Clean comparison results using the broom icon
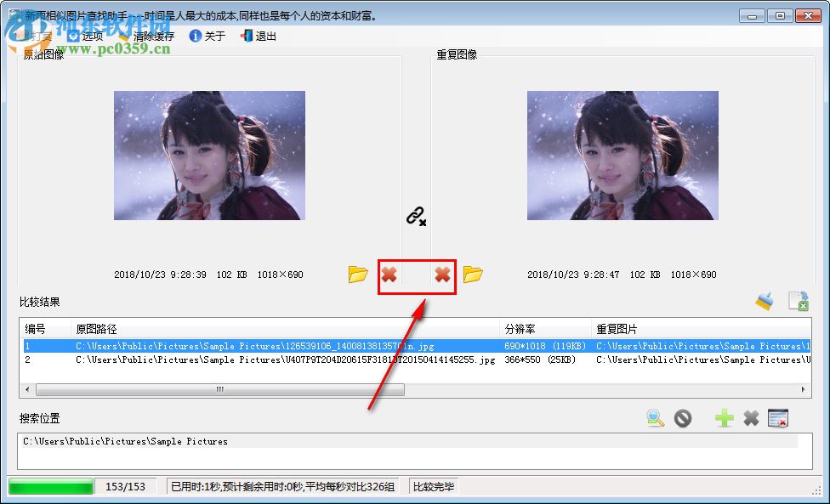This screenshot has width=830, height=504. [x=763, y=301]
